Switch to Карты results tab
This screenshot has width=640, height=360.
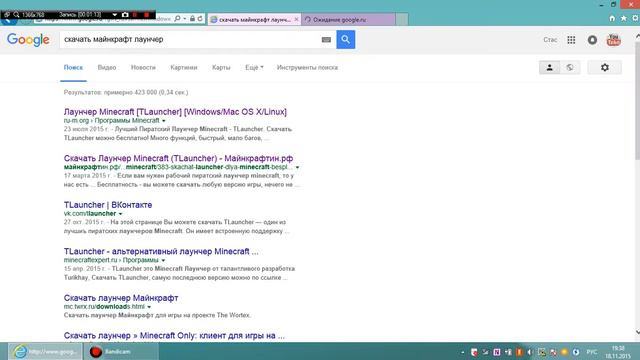point(221,67)
